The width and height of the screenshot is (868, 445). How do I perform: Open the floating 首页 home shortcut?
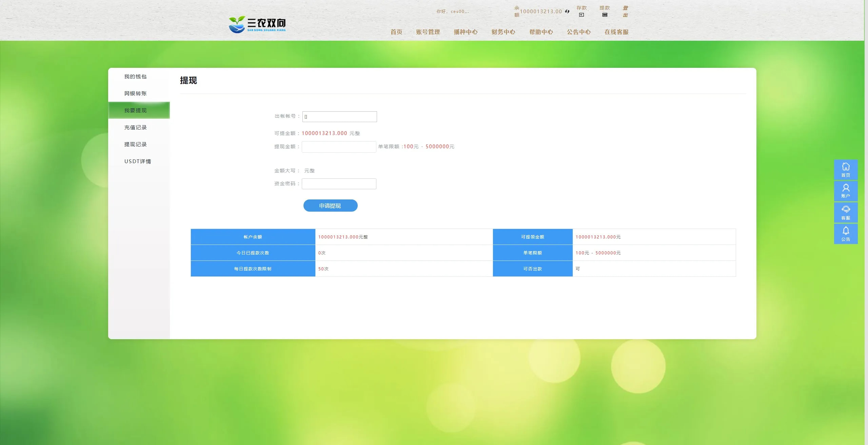[846, 170]
